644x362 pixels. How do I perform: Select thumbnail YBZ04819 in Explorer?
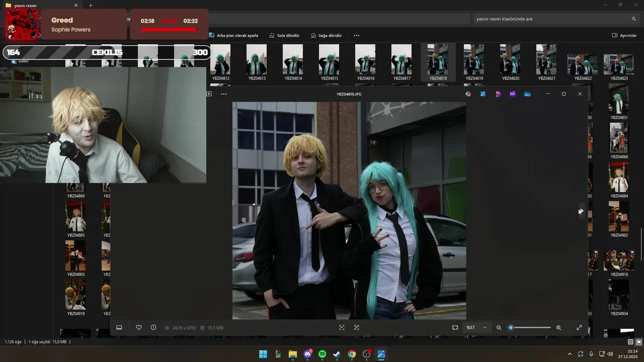click(x=474, y=62)
